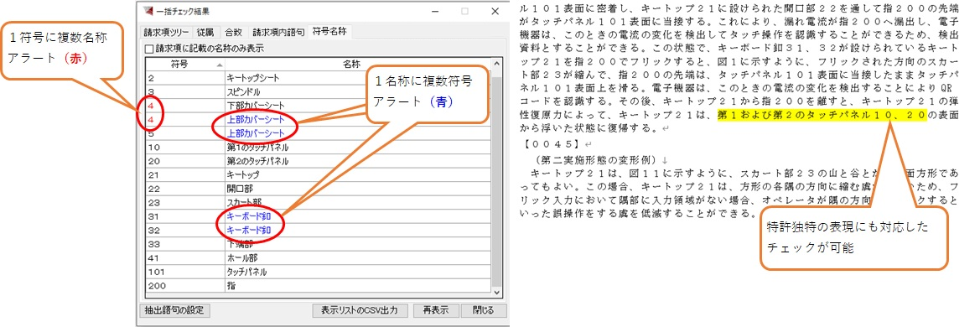Export list with 表示リストのCSV出力 button
This screenshot has height=327, width=980.
(360, 310)
